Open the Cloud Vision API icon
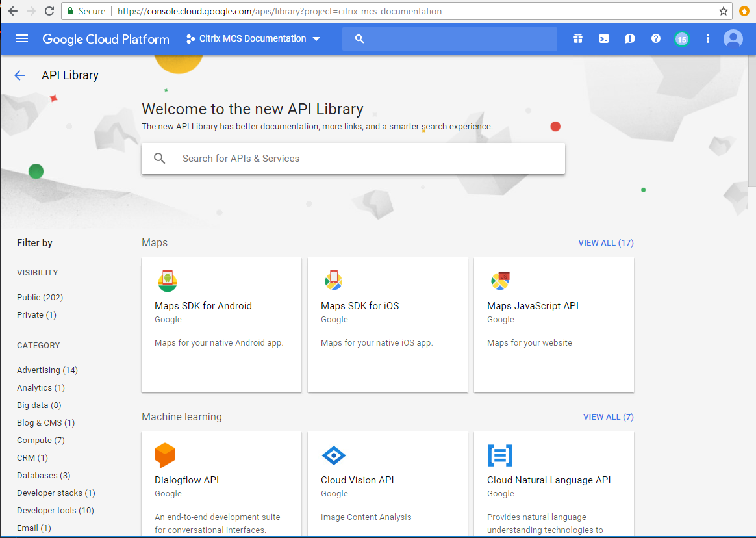 tap(333, 455)
